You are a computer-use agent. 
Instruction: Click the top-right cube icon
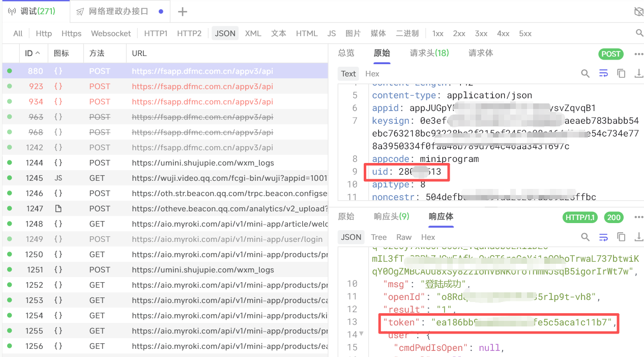pyautogui.click(x=638, y=12)
